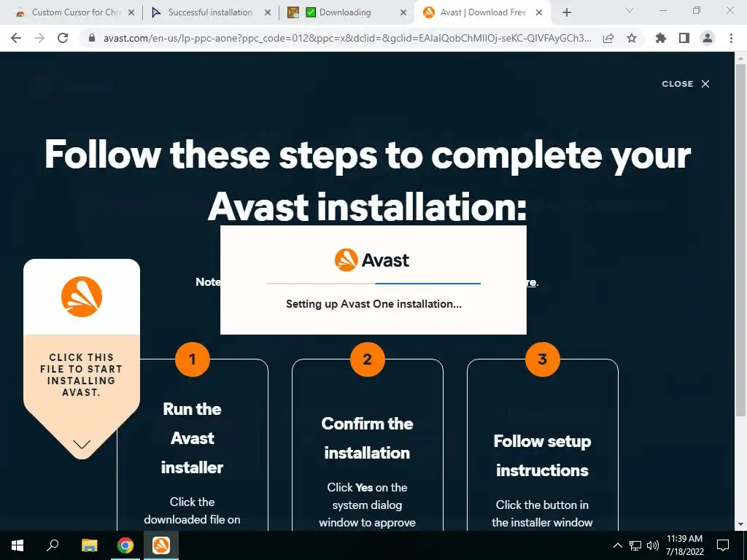Click the Avast installer taskbar icon
The image size is (747, 560).
click(161, 545)
